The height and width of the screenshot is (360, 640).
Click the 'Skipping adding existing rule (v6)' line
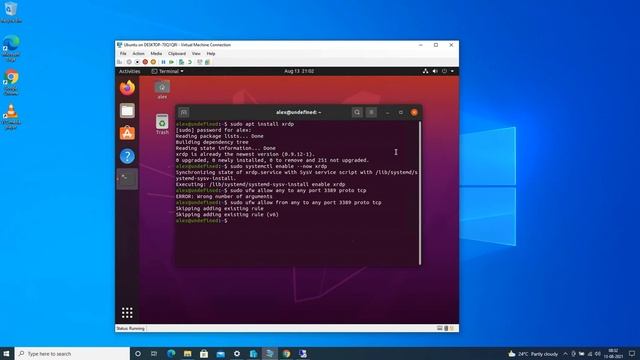coord(227,214)
